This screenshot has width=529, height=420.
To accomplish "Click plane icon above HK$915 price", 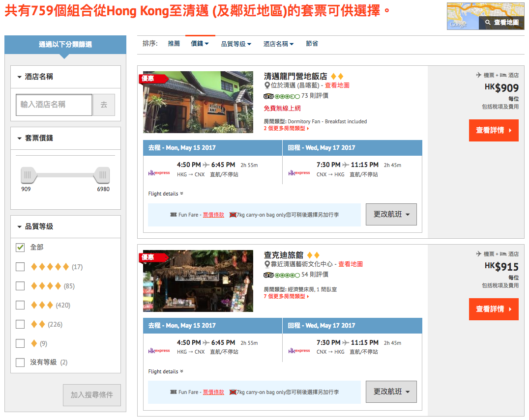I will coord(479,253).
